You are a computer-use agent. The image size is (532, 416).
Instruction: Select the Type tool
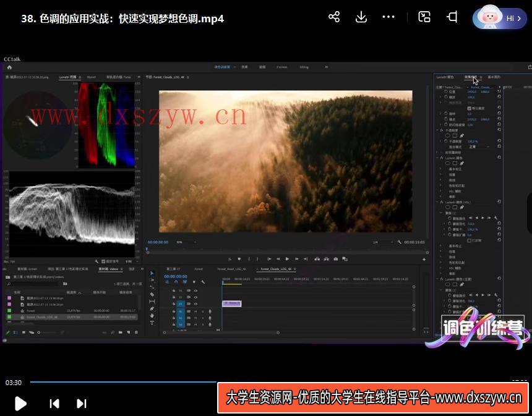click(152, 323)
